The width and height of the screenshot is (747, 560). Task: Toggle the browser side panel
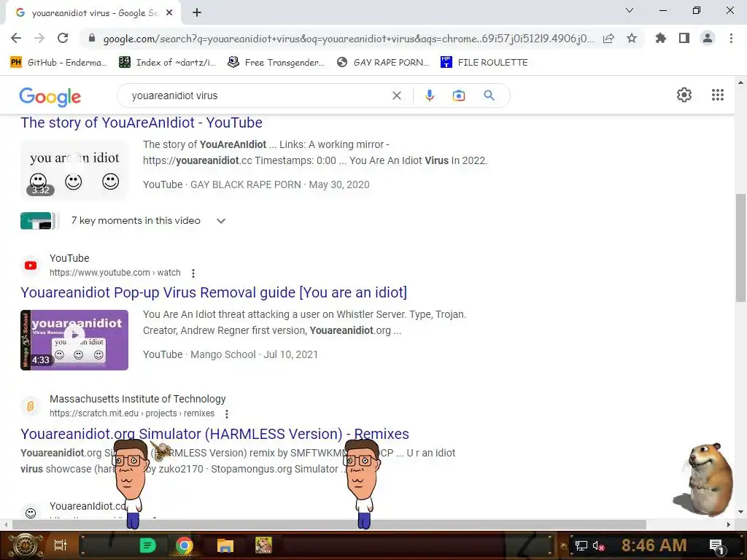coord(684,38)
